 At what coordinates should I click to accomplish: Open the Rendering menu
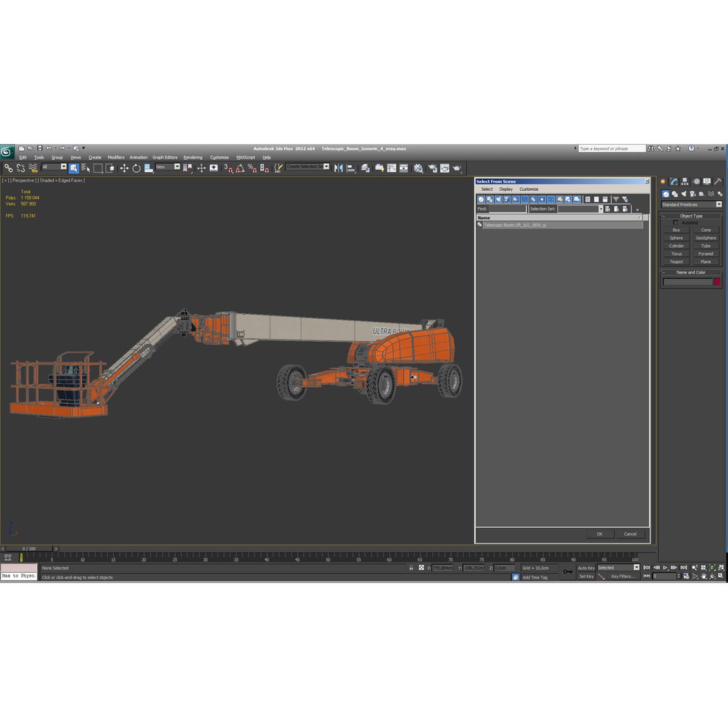193,157
